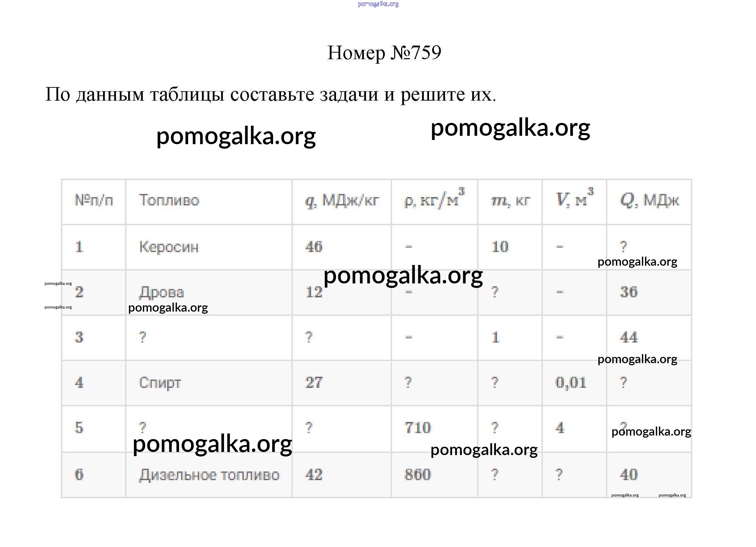The width and height of the screenshot is (756, 547).
Task: Select the "№п/п" column header
Action: click(94, 201)
